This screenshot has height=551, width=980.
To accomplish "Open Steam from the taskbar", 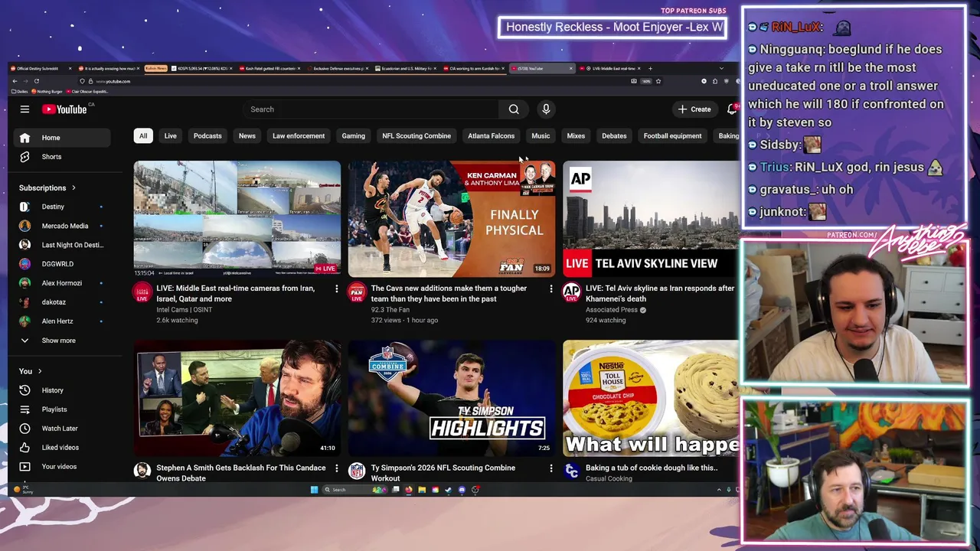I will (x=448, y=490).
